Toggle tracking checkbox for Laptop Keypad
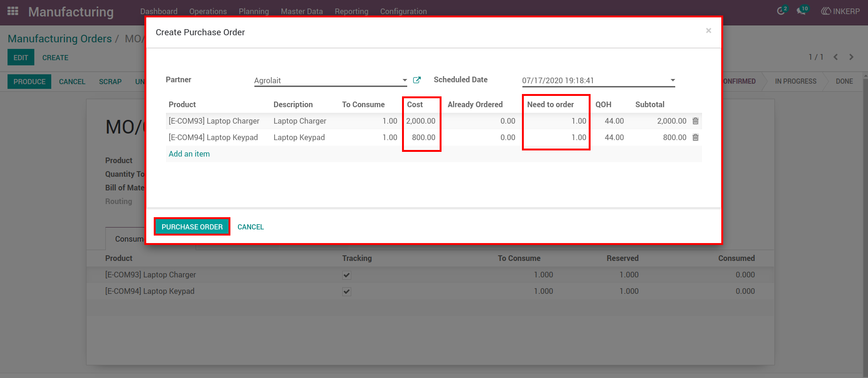 347,291
